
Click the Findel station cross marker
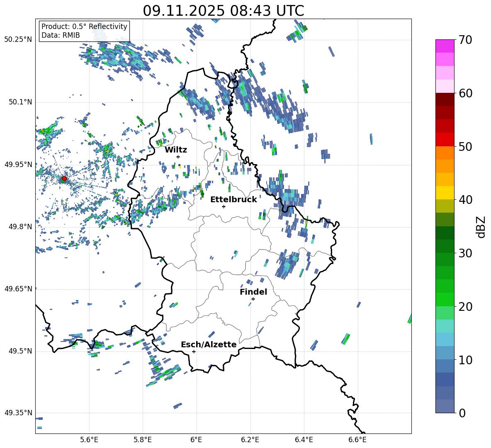pos(253,299)
